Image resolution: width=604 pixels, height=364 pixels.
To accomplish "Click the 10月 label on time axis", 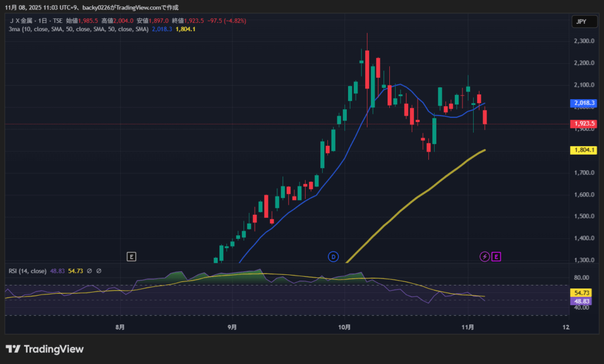I will coord(345,327).
